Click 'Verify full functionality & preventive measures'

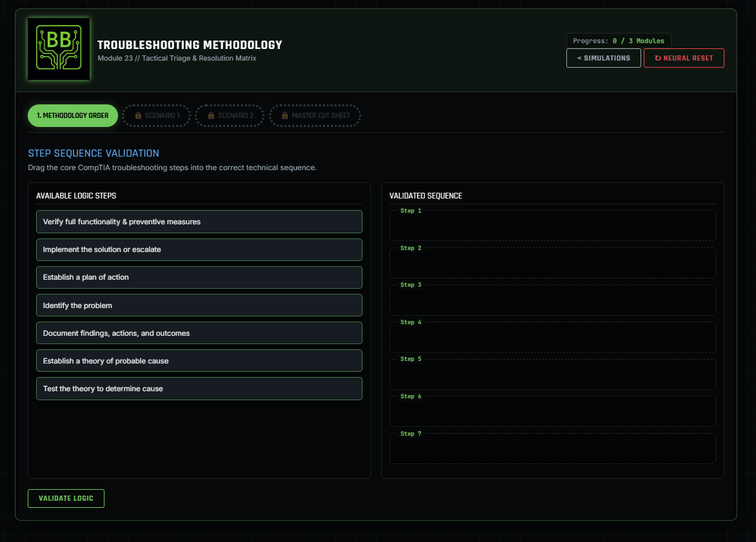tap(199, 222)
